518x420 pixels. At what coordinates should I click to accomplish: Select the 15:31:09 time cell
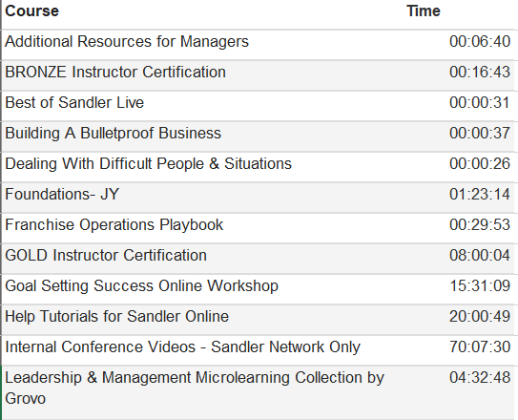click(480, 285)
